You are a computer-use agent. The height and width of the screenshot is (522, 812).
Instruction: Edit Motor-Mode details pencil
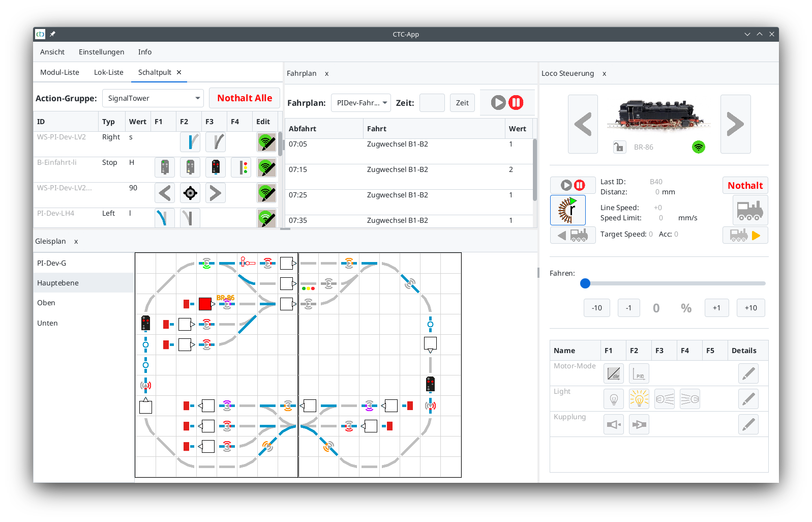tap(748, 373)
